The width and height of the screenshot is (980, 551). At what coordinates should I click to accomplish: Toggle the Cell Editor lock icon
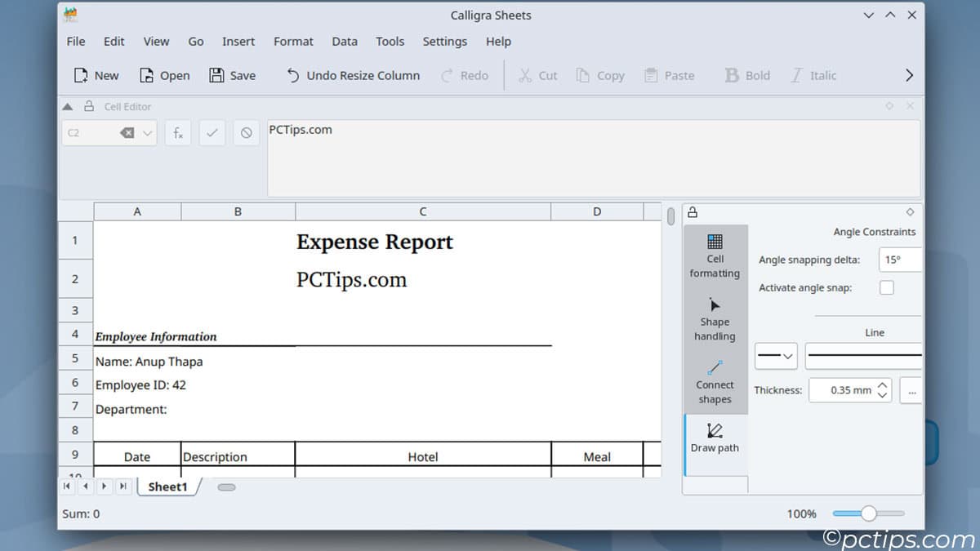(x=87, y=106)
